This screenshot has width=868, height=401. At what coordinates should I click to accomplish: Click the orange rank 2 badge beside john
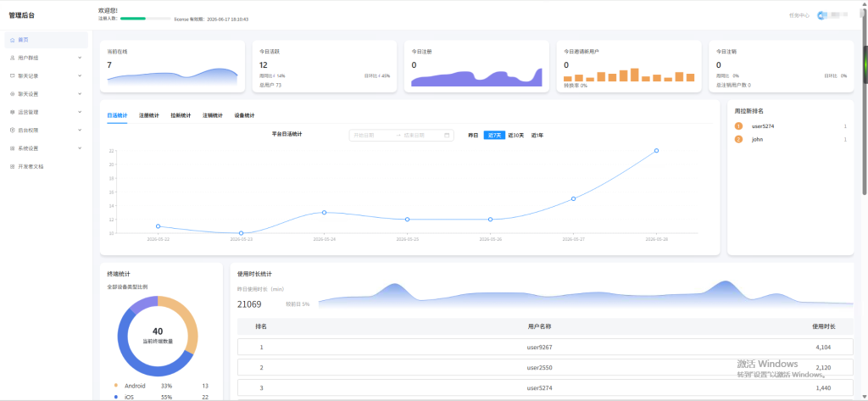pos(738,140)
